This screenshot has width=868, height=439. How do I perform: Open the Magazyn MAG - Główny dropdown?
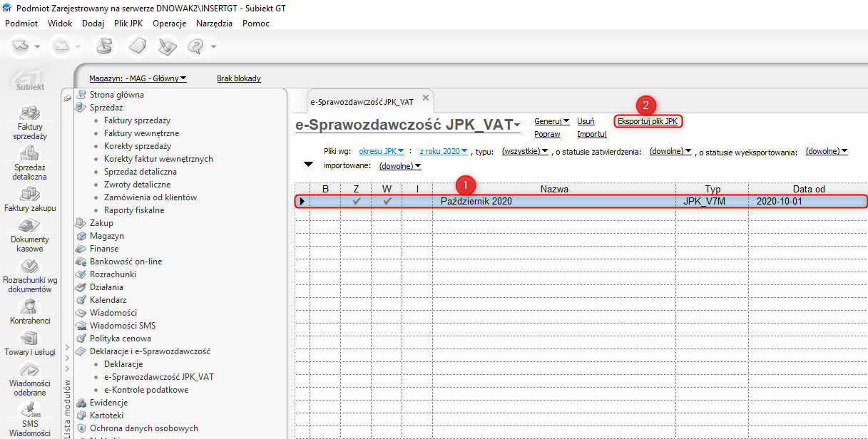pyautogui.click(x=138, y=78)
